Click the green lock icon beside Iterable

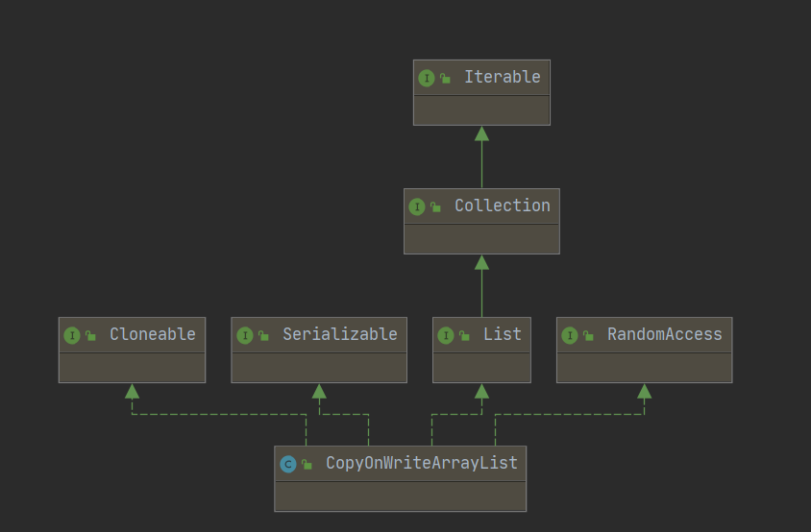[445, 79]
